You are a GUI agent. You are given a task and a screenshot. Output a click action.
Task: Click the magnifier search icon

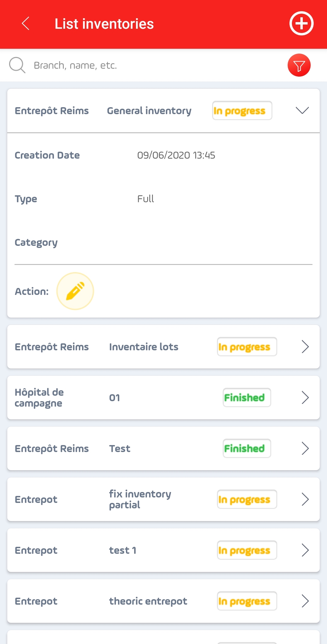(17, 65)
